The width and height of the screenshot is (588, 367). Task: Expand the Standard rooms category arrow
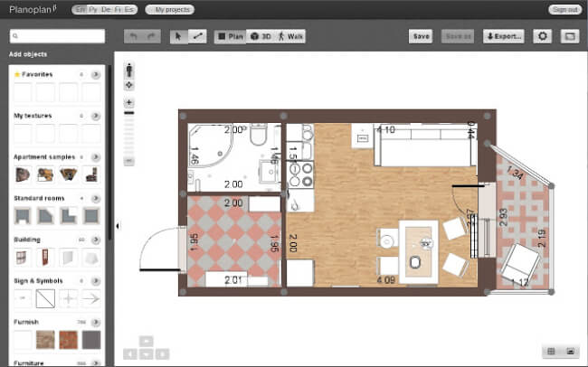[96, 198]
